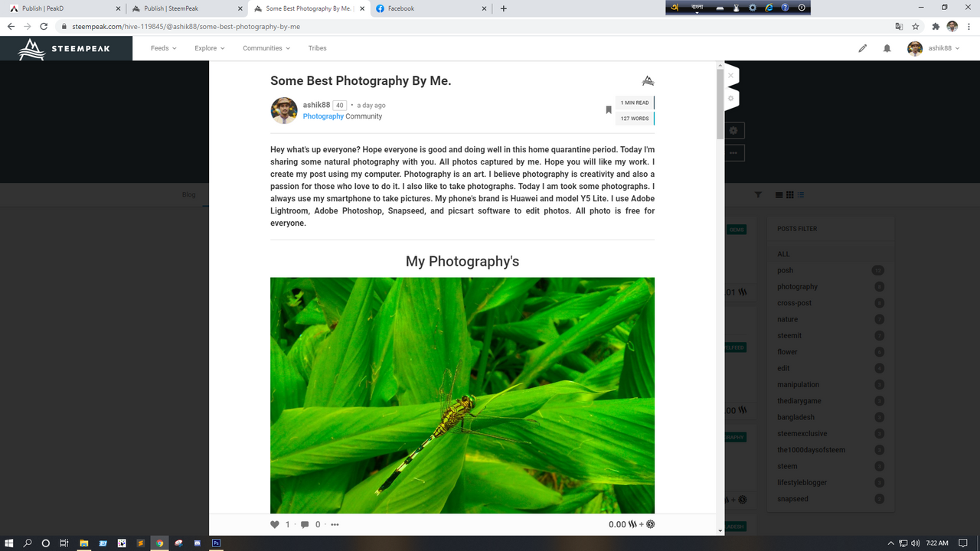
Task: Open comments via the speech bubble icon
Action: point(305,524)
